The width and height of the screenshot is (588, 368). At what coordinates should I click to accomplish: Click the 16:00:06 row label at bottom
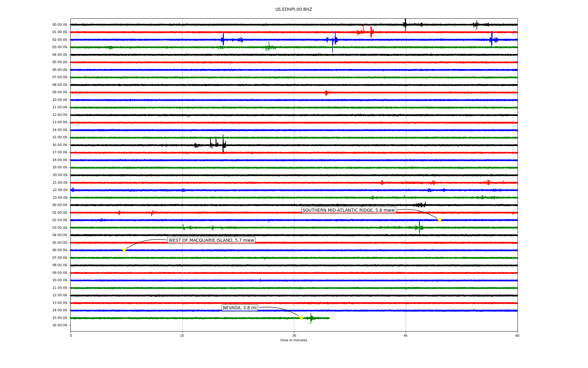click(x=60, y=325)
